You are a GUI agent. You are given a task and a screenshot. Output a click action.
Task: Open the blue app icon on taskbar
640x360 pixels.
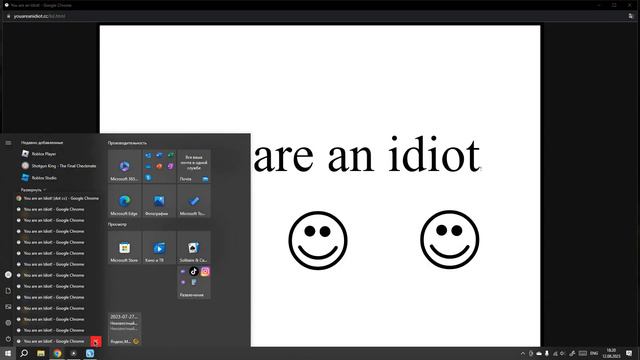click(x=90, y=353)
